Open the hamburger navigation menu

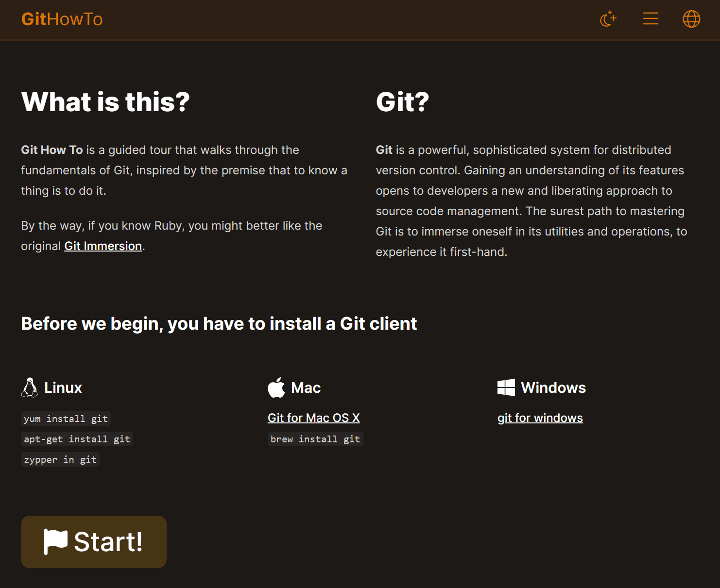[x=651, y=19]
